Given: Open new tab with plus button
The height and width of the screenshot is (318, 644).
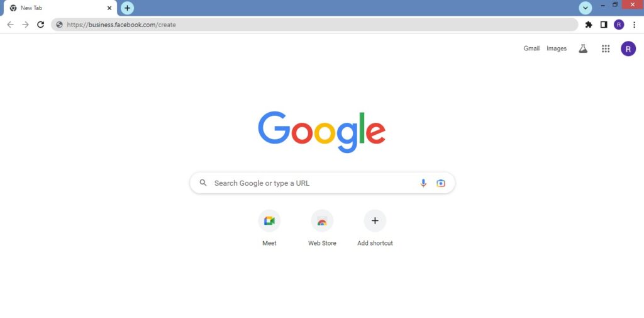Looking at the screenshot, I should [x=127, y=8].
